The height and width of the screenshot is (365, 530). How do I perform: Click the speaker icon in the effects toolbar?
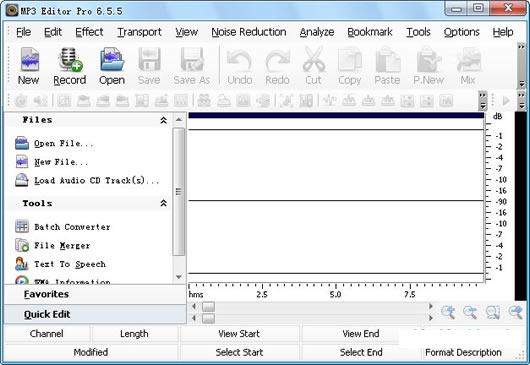(40, 100)
